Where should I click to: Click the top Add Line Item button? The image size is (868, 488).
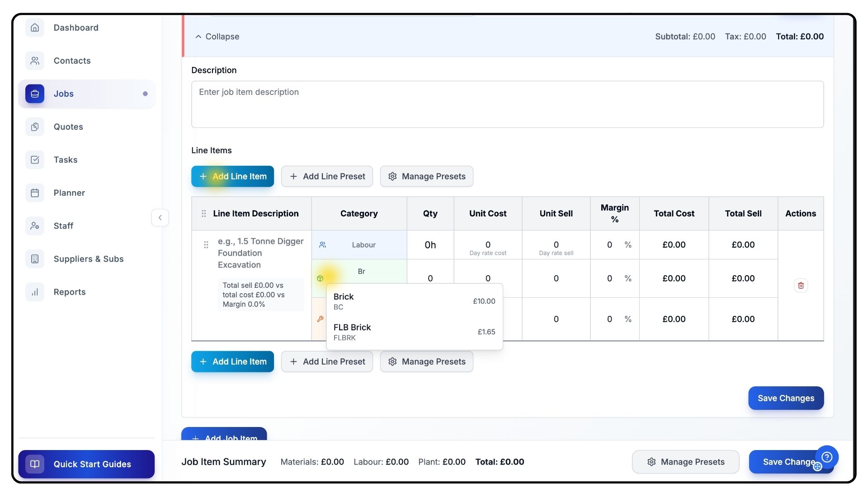232,176
